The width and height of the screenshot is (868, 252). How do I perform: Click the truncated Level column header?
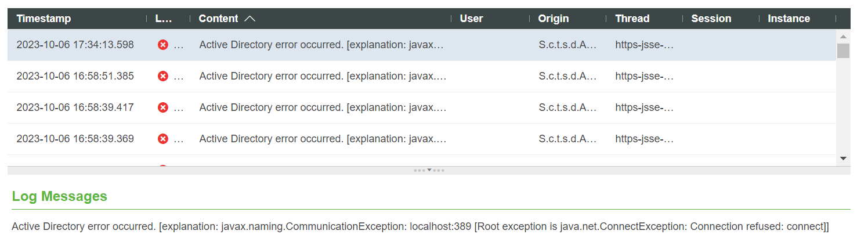[x=164, y=19]
